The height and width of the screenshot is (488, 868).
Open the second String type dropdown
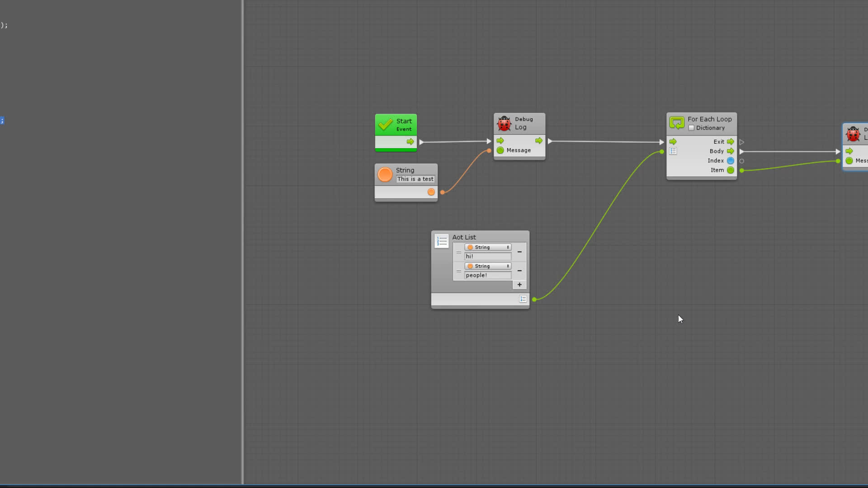(488, 266)
